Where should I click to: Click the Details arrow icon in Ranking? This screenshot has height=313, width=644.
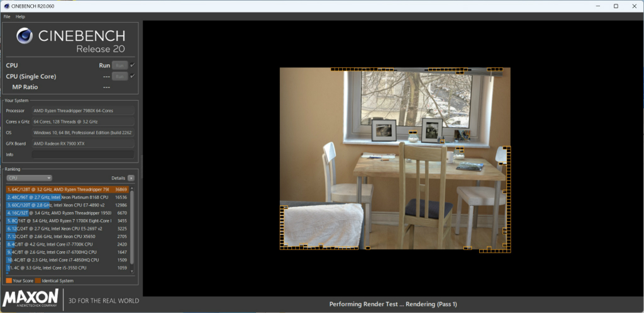(131, 178)
